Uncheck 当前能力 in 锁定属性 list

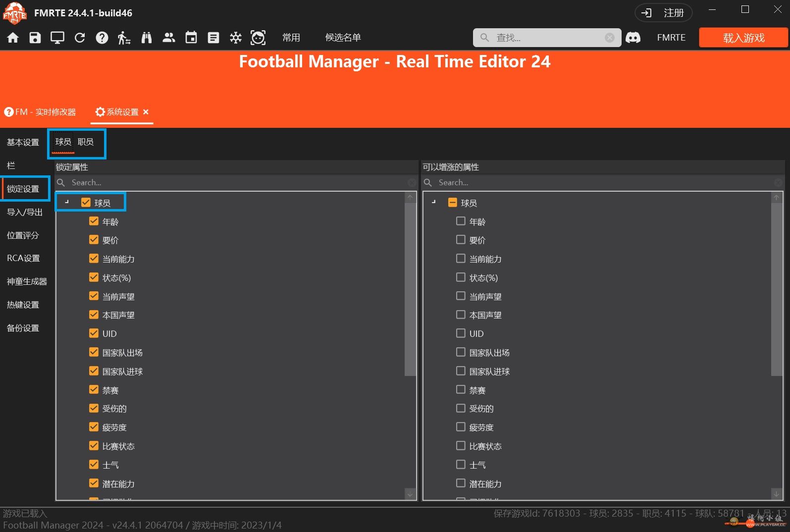point(94,259)
